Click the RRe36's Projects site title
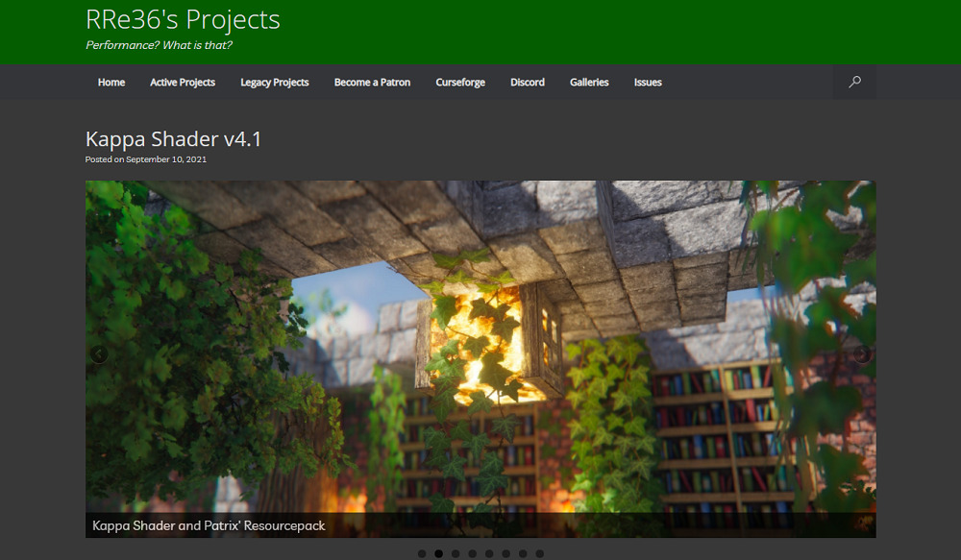Screen dimensions: 961x560 (183, 19)
